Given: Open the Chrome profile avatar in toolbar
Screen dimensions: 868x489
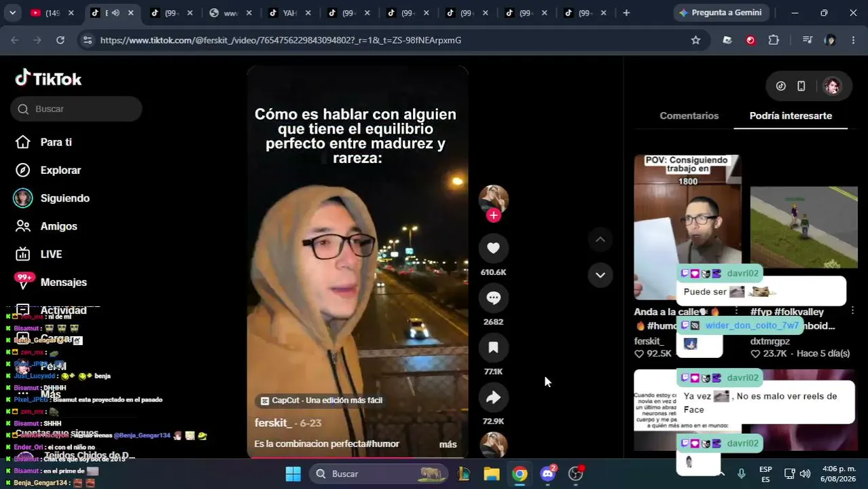Looking at the screenshot, I should 830,40.
